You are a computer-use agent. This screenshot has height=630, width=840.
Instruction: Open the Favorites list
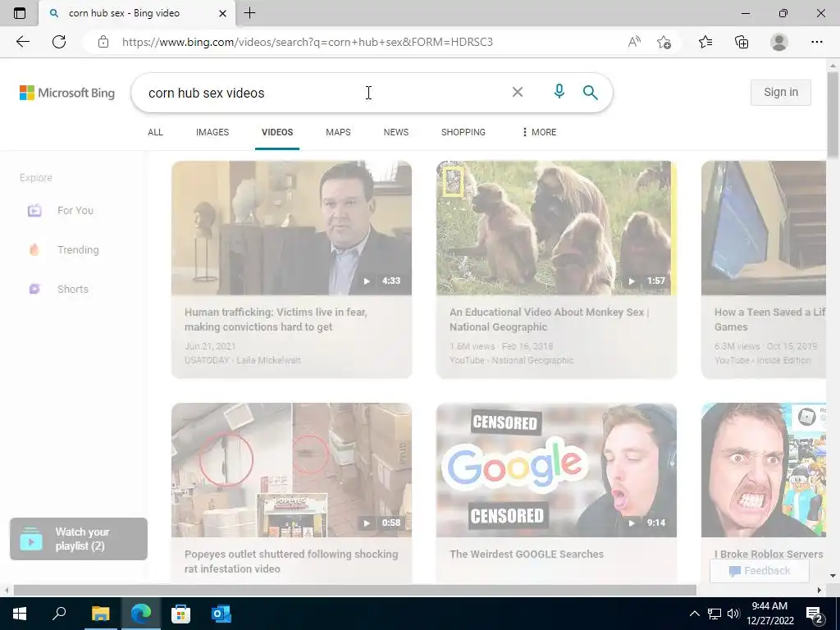click(705, 42)
